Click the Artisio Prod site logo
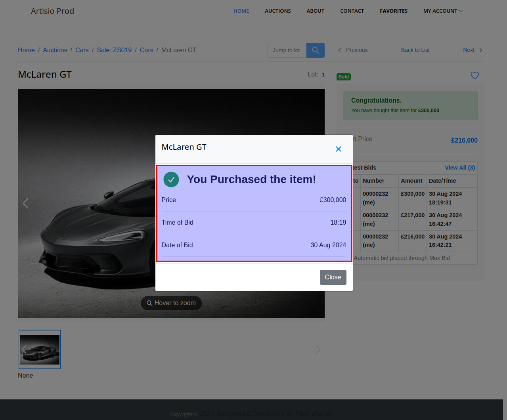Screen dimensions: 507x420 point(52,11)
